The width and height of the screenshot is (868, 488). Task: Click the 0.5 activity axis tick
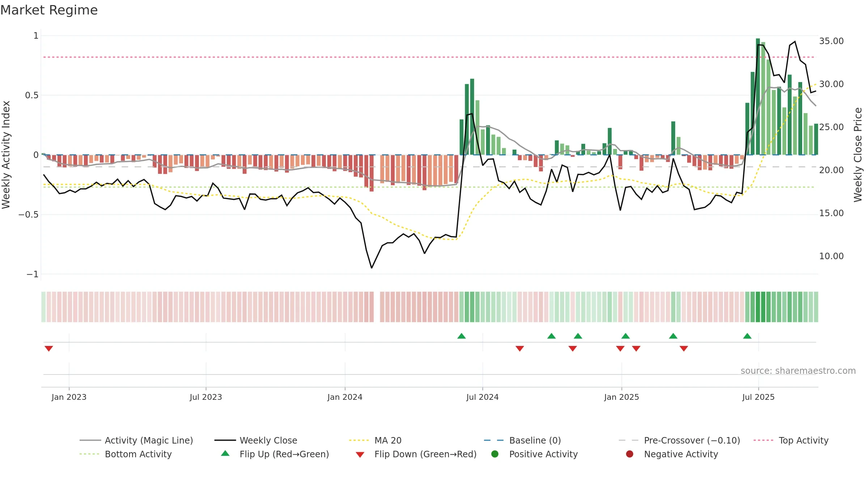click(32, 95)
